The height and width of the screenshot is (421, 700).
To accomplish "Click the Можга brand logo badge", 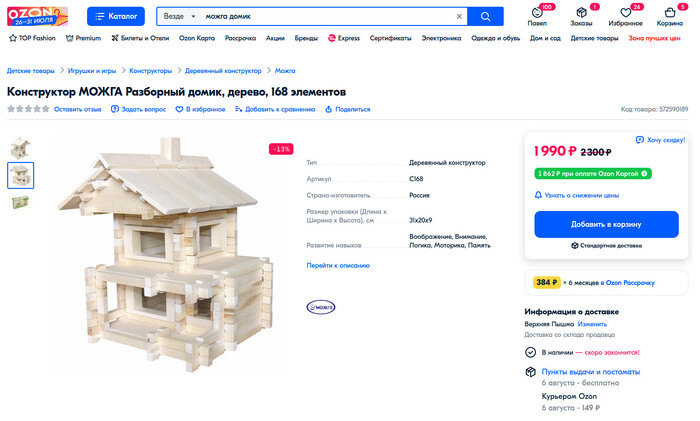I will (321, 307).
